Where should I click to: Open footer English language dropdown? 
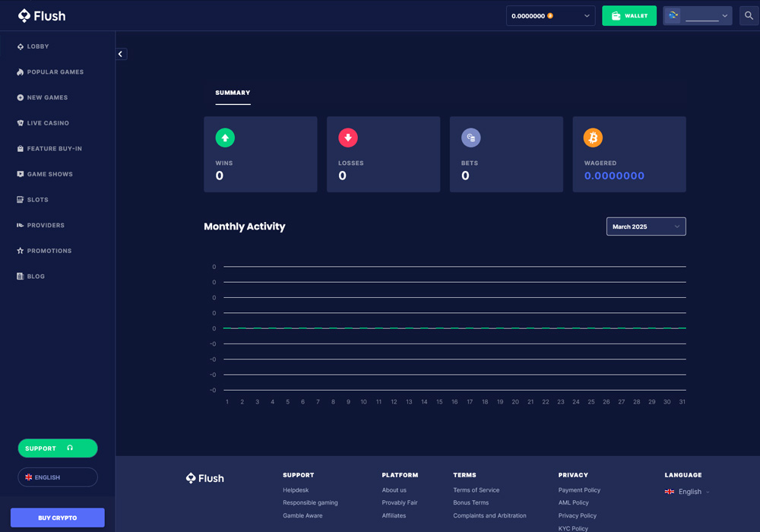click(x=689, y=492)
